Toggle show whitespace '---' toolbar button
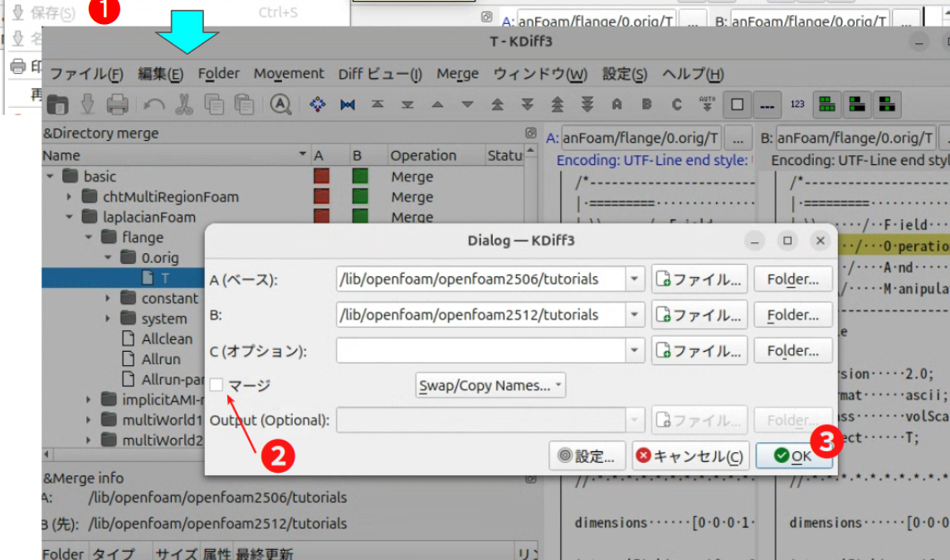The width and height of the screenshot is (950, 560). [767, 105]
